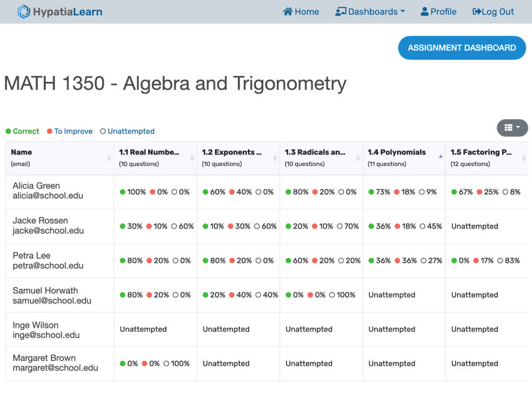Toggle the Unattempted legend filter
The height and width of the screenshot is (414, 532).
[127, 131]
